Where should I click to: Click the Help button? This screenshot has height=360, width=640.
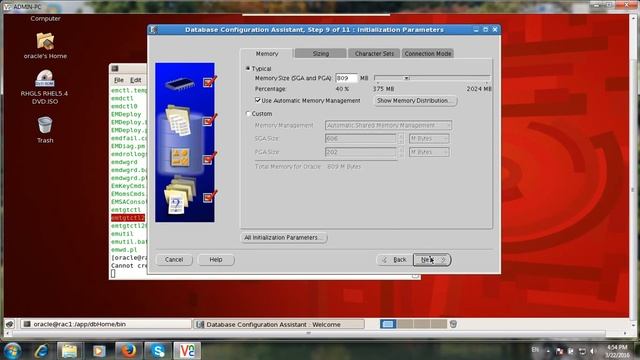click(x=216, y=260)
